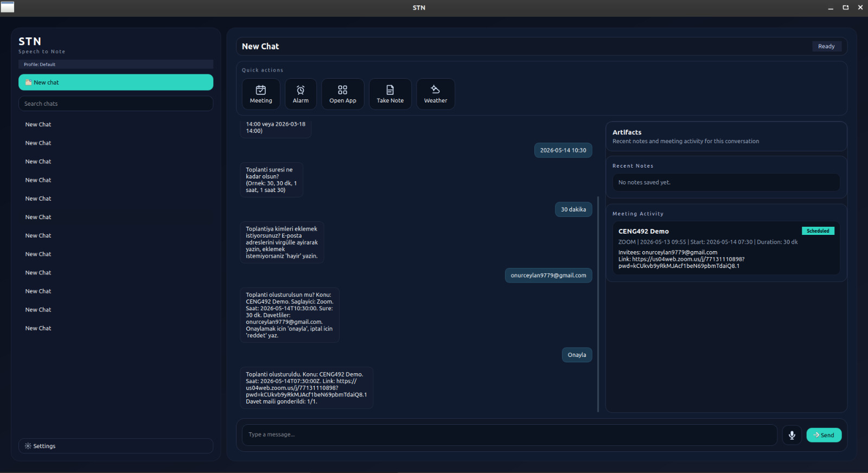Click the 'Toplantiya kimleri eklemek' message
The image size is (868, 473).
tap(282, 242)
